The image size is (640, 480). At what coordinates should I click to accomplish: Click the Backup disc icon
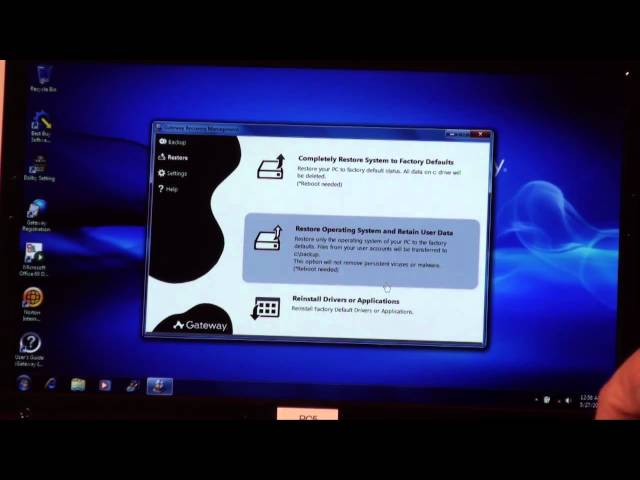point(163,141)
